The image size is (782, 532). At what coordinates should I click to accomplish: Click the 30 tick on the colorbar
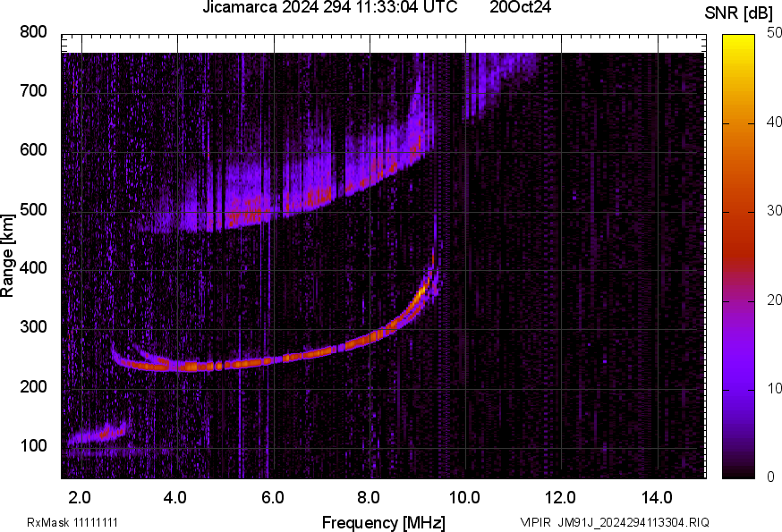(765, 212)
